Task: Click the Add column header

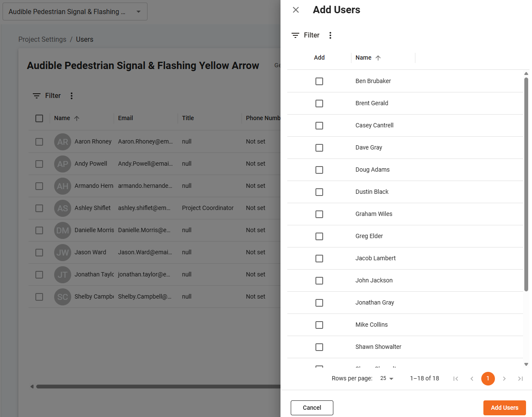Action: tap(319, 58)
